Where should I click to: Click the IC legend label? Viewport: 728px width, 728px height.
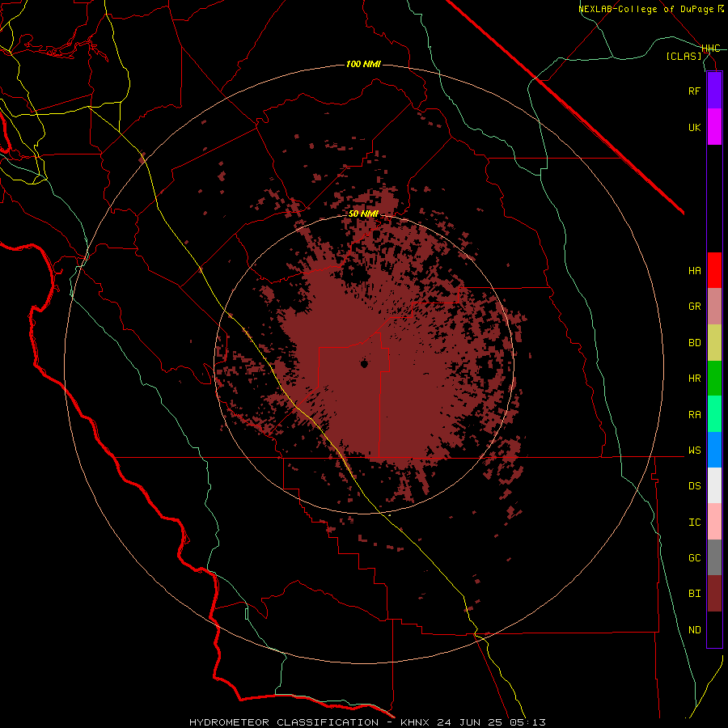[694, 523]
